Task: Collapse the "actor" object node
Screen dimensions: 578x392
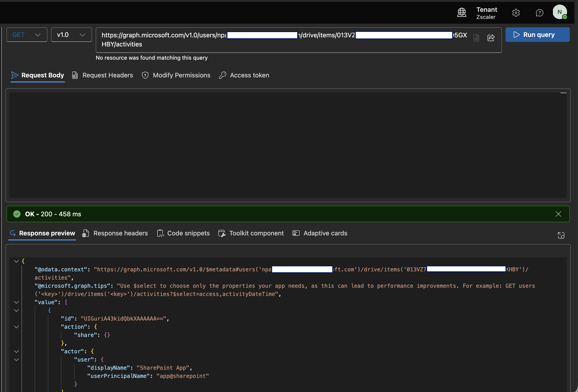Action: pos(16,351)
